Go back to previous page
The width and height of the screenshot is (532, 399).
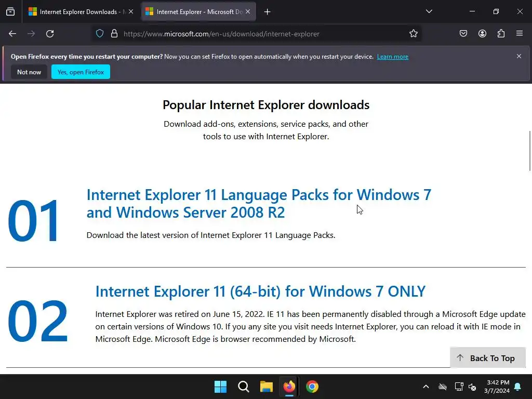[x=12, y=34]
